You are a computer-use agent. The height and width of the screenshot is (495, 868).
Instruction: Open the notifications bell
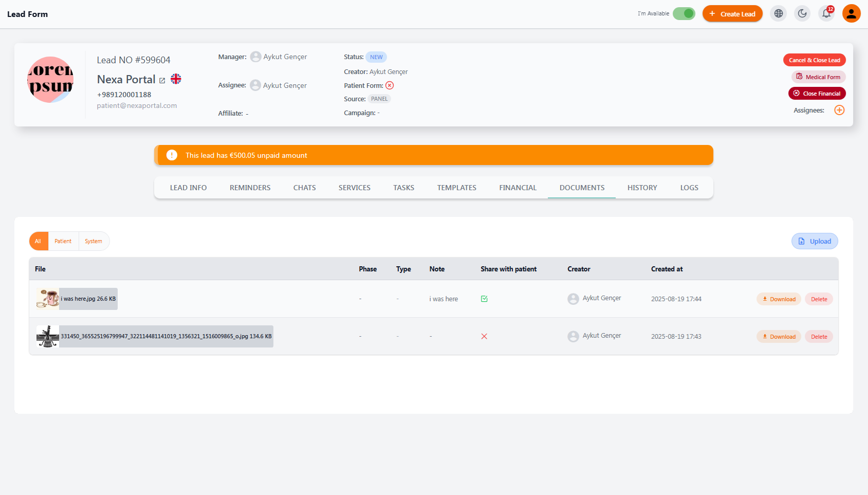click(x=826, y=14)
